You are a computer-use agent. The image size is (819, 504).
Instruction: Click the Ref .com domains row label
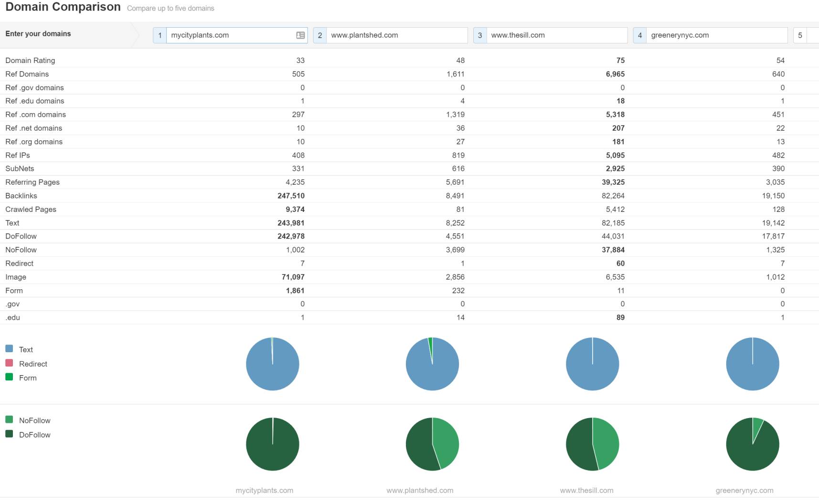click(x=36, y=115)
